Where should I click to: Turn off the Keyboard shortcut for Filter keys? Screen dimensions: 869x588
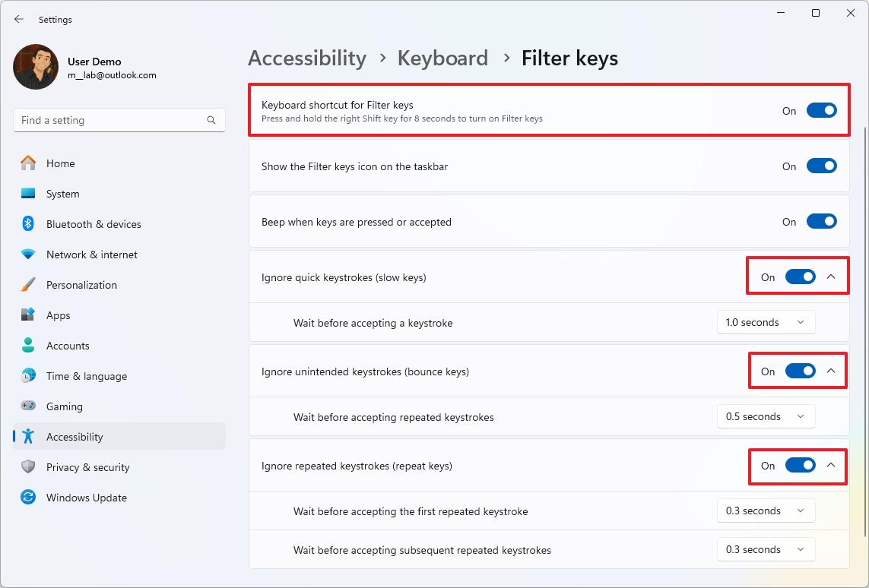click(x=822, y=110)
